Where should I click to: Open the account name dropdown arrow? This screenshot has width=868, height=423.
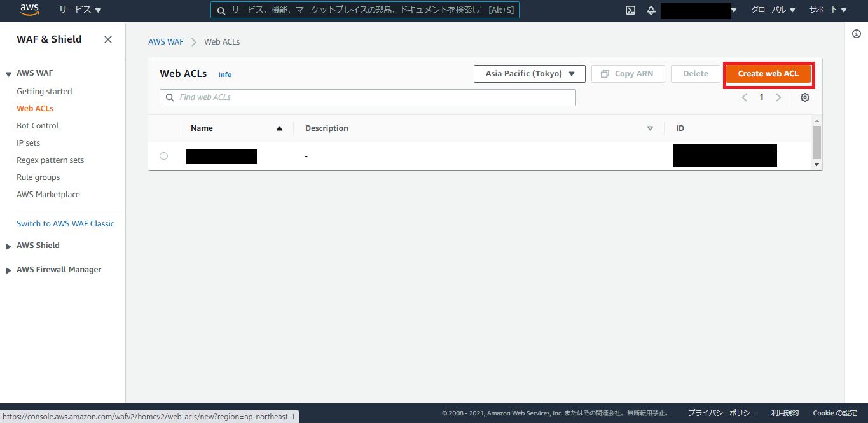(734, 10)
